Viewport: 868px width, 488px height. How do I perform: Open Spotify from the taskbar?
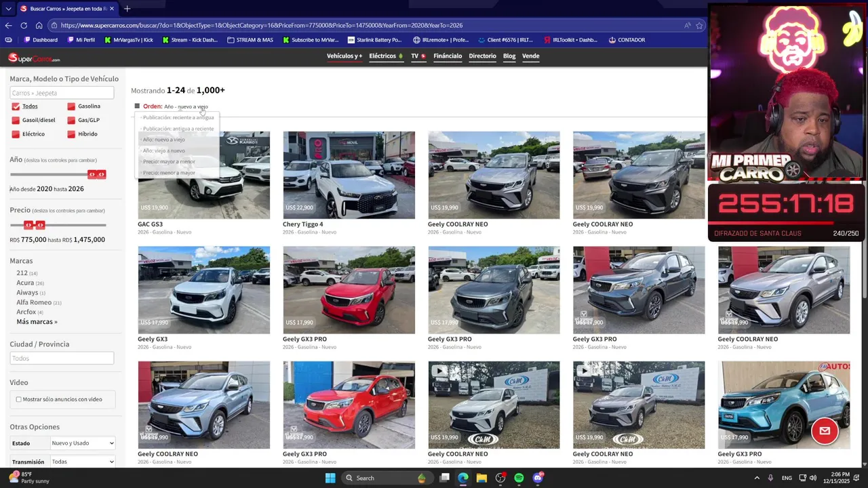click(x=519, y=478)
